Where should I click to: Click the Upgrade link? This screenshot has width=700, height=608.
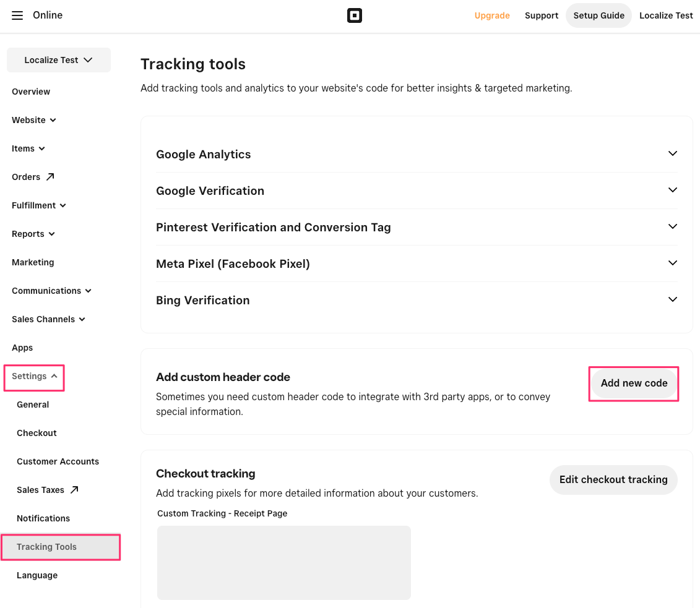click(492, 15)
